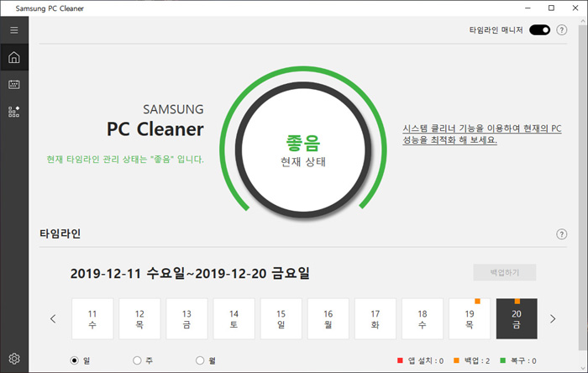Close the Samsung PC Cleaner window
The image size is (588, 373).
tap(575, 8)
